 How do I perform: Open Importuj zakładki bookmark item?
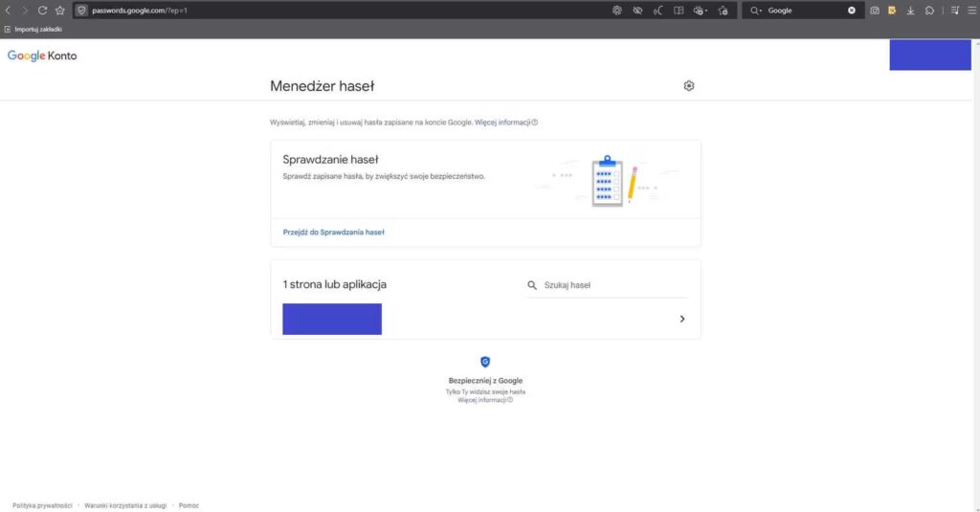[x=33, y=30]
